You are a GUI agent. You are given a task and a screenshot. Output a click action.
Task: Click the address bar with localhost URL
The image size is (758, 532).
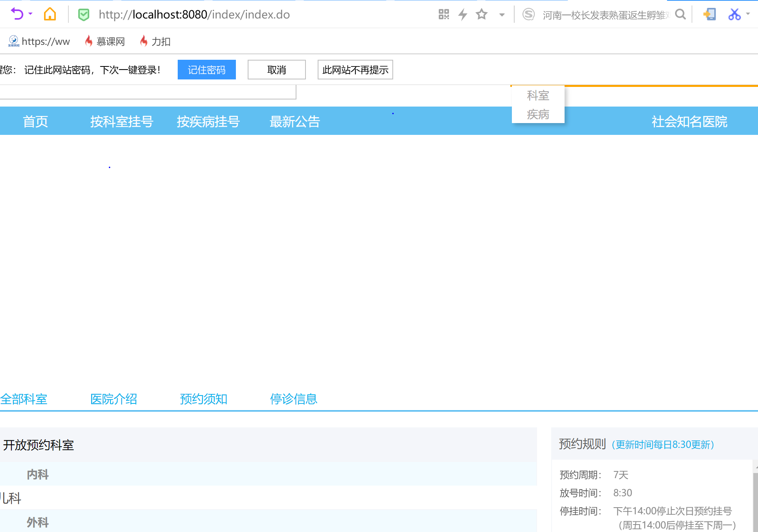pos(194,15)
